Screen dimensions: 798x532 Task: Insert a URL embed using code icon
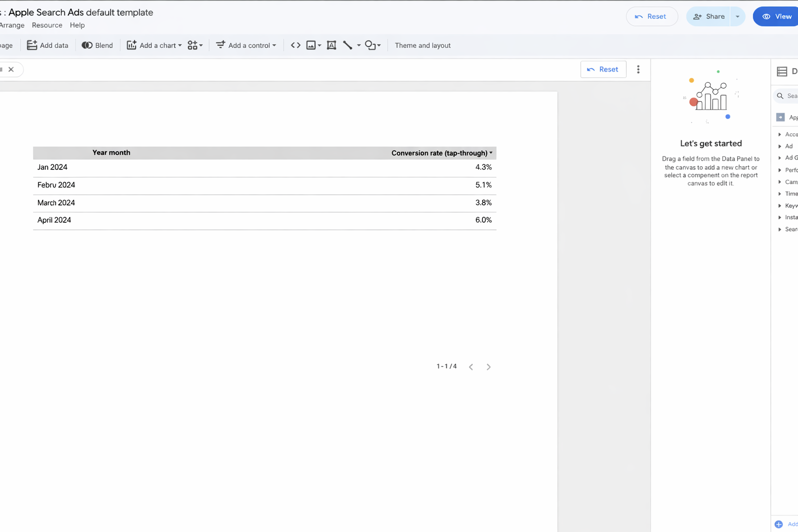296,45
